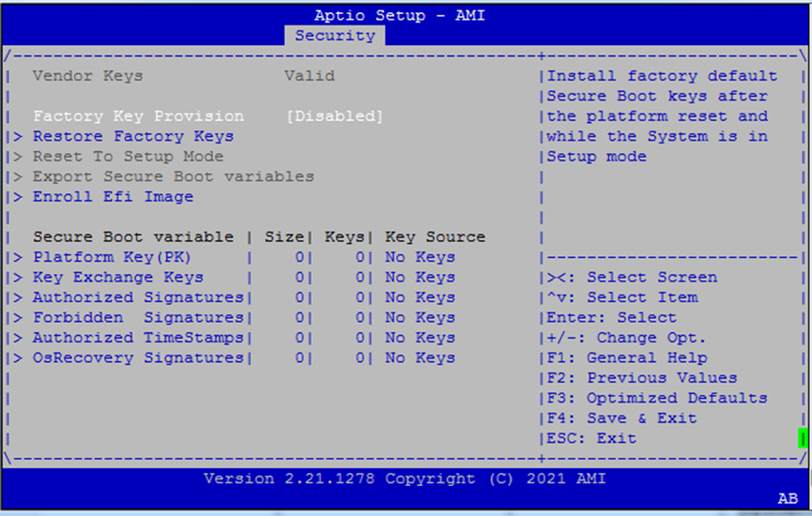This screenshot has width=812, height=516.
Task: Click '><: Select Screen' hint
Action: pyautogui.click(x=633, y=278)
